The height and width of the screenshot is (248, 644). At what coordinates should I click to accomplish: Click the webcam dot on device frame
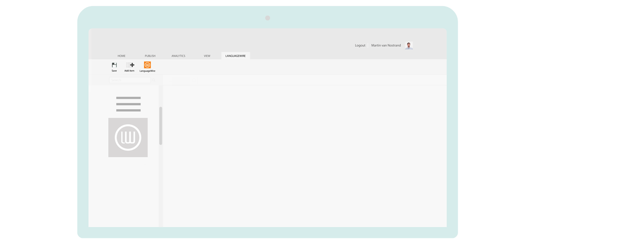(x=268, y=18)
